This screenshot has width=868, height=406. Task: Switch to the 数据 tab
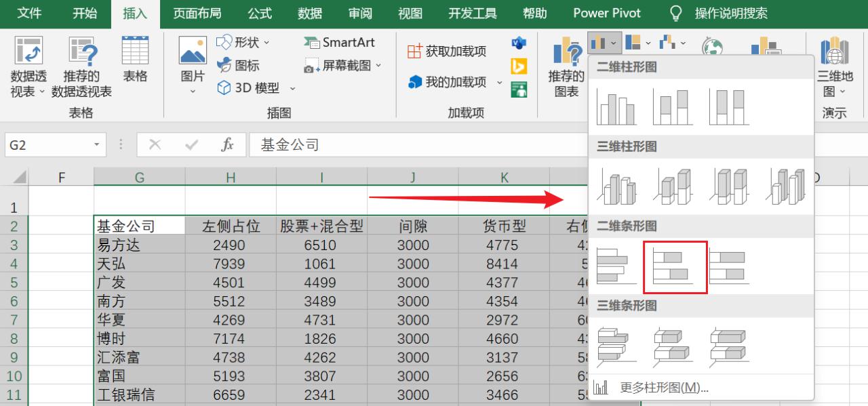310,14
